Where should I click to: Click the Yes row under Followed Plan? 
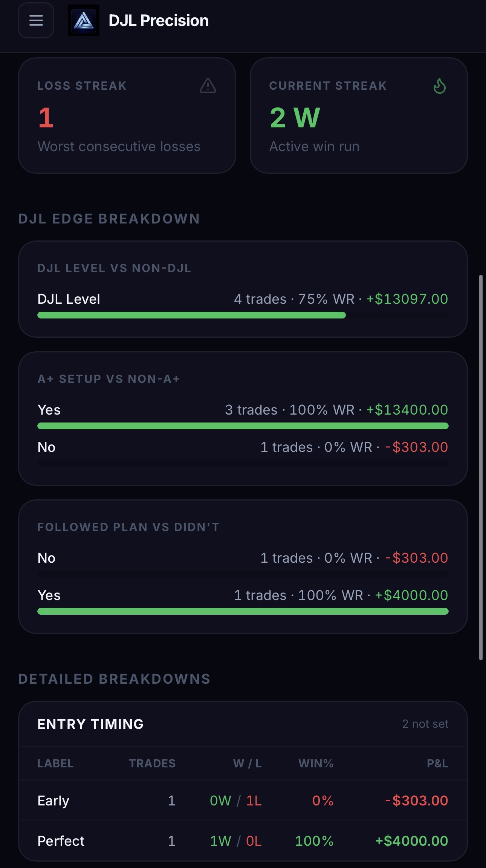[243, 595]
